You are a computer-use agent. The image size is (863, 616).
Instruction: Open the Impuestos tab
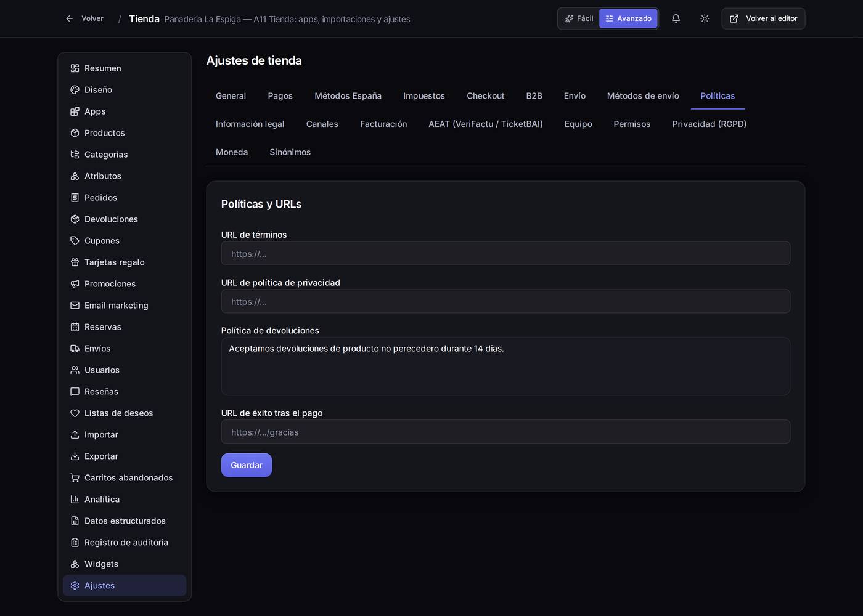pos(424,96)
